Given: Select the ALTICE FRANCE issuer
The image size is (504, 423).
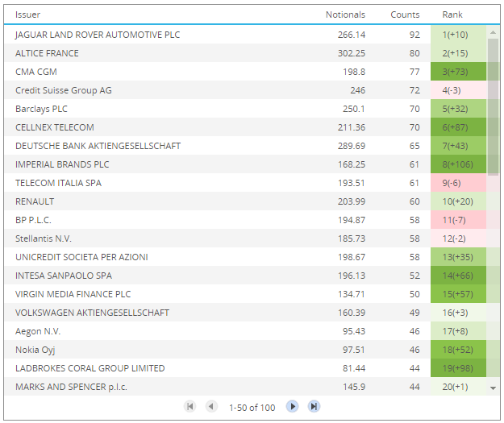Looking at the screenshot, I should 47,53.
